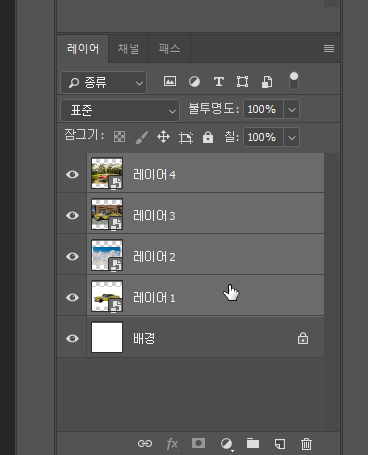Create a new layer group
Image resolution: width=368 pixels, height=455 pixels.
pos(253,443)
